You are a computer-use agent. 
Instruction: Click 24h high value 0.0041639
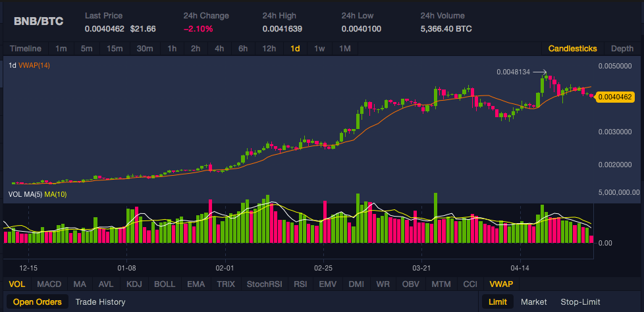coord(282,29)
